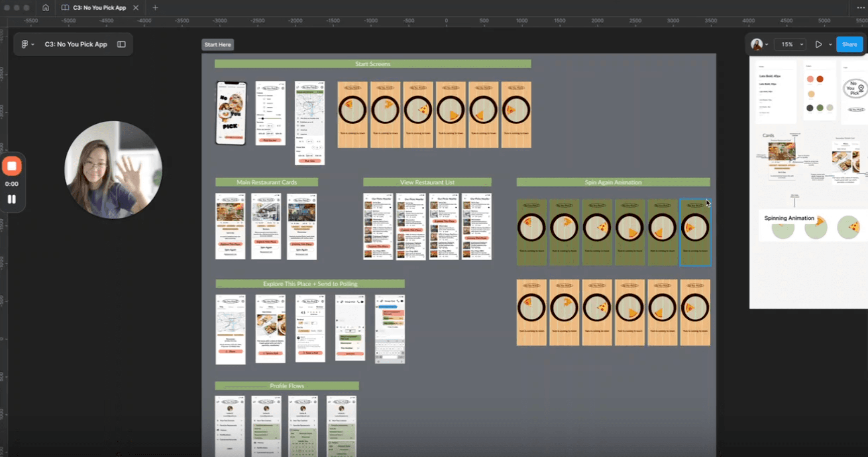Expand the 15% zoom dropdown
The image size is (868, 457).
(x=802, y=45)
